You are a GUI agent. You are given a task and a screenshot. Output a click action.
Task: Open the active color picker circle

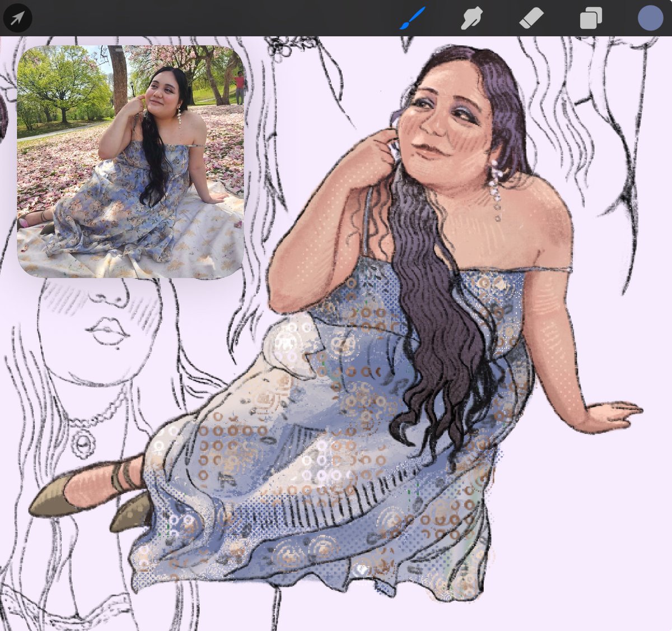(x=650, y=18)
